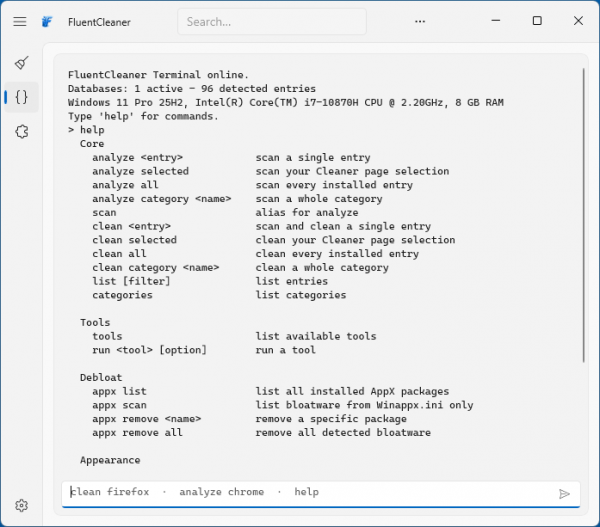
Task: Click the send arrow icon
Action: [564, 494]
